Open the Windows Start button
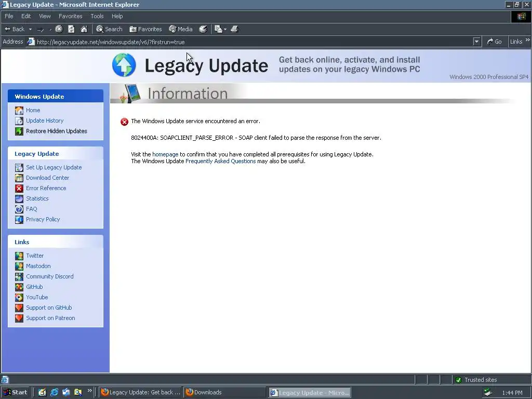 [x=15, y=393]
